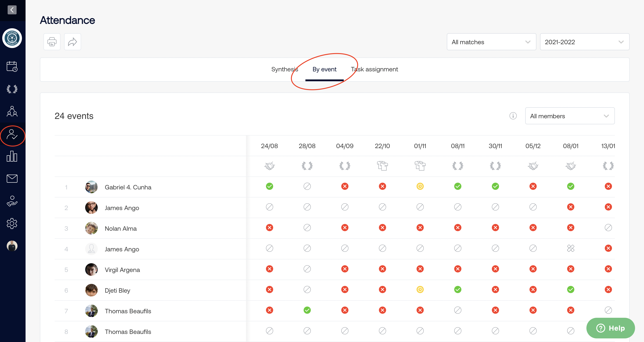Viewport: 644px width, 342px height.
Task: Open the calendar section in sidebar
Action: (x=12, y=66)
